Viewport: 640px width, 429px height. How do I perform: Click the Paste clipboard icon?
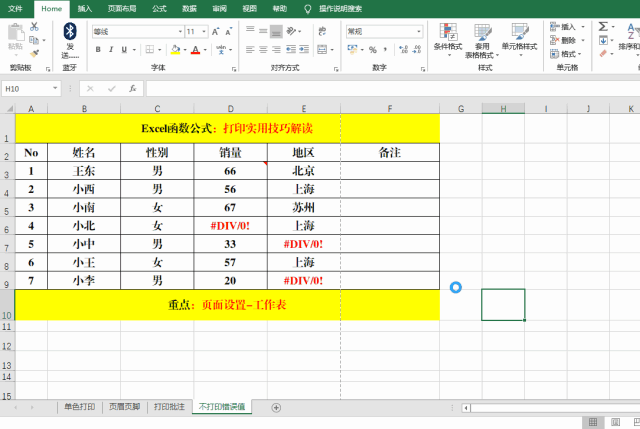click(x=16, y=32)
